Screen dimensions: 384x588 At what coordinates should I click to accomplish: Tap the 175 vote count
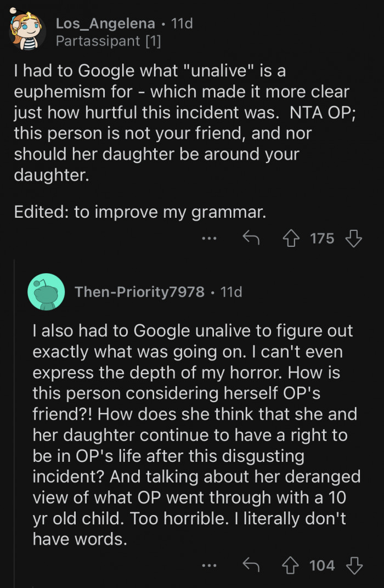click(322, 239)
